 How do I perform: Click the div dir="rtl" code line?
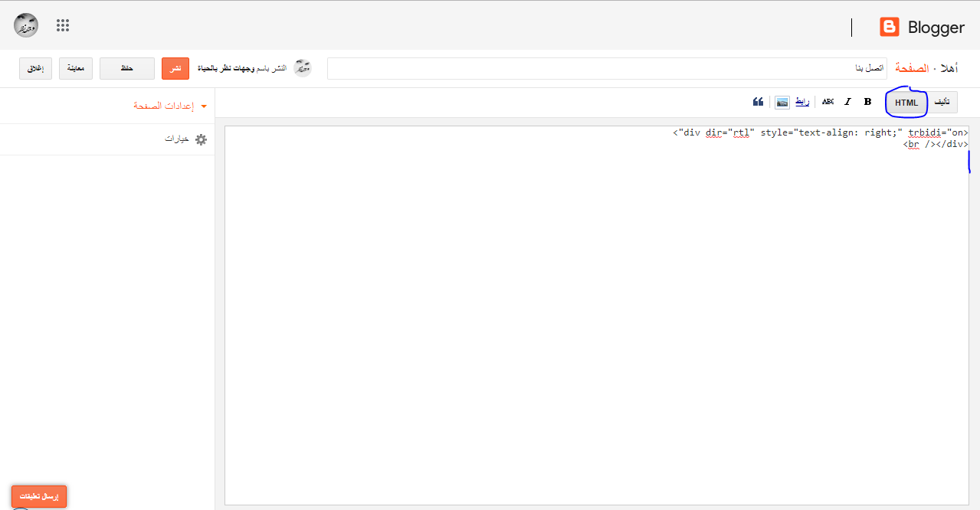click(821, 132)
